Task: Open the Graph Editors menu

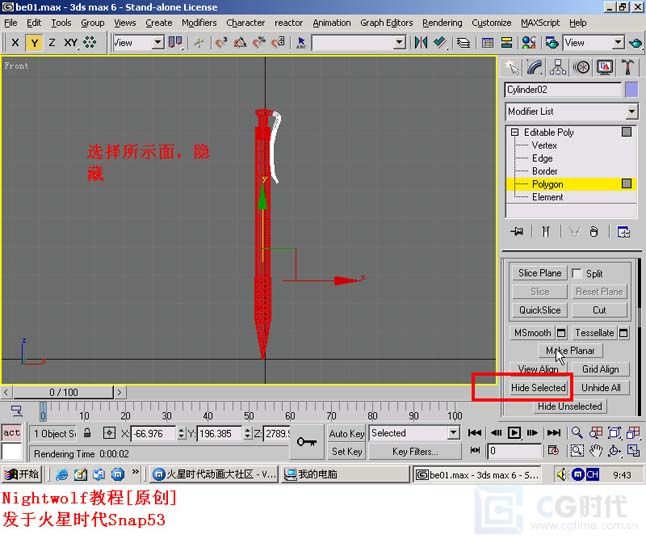Action: (386, 23)
